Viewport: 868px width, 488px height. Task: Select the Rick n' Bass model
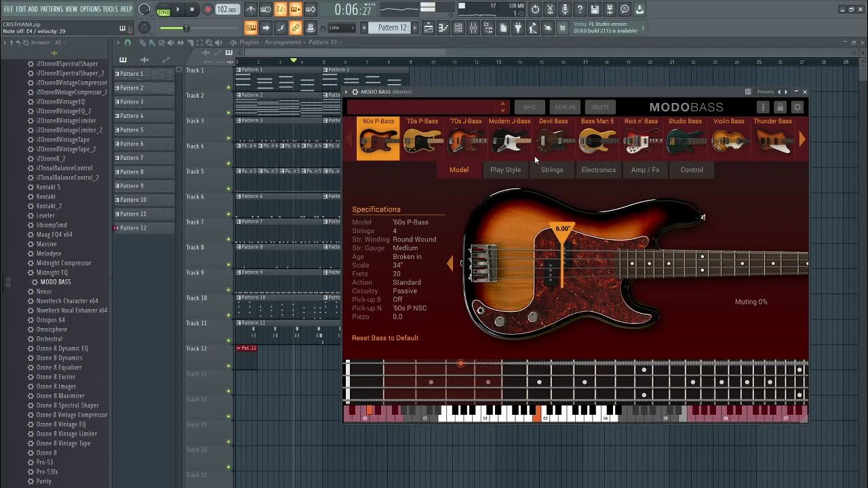(642, 138)
